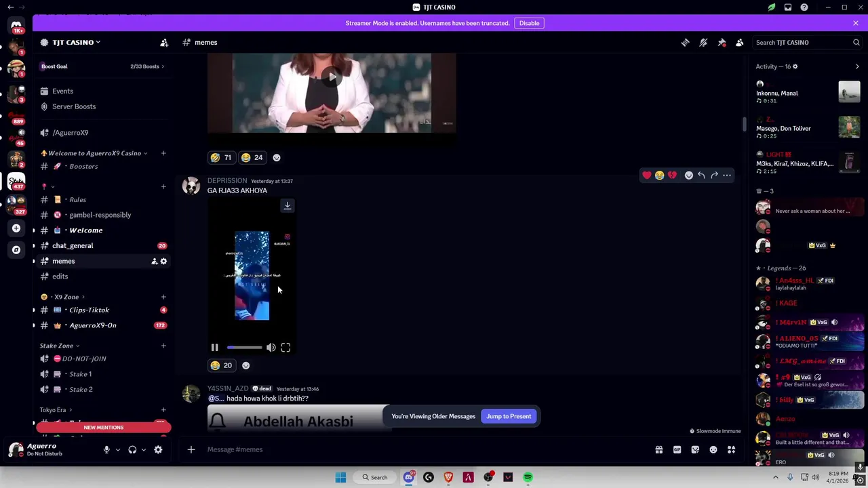Open the GIF picker
This screenshot has width=868, height=488.
click(x=677, y=449)
